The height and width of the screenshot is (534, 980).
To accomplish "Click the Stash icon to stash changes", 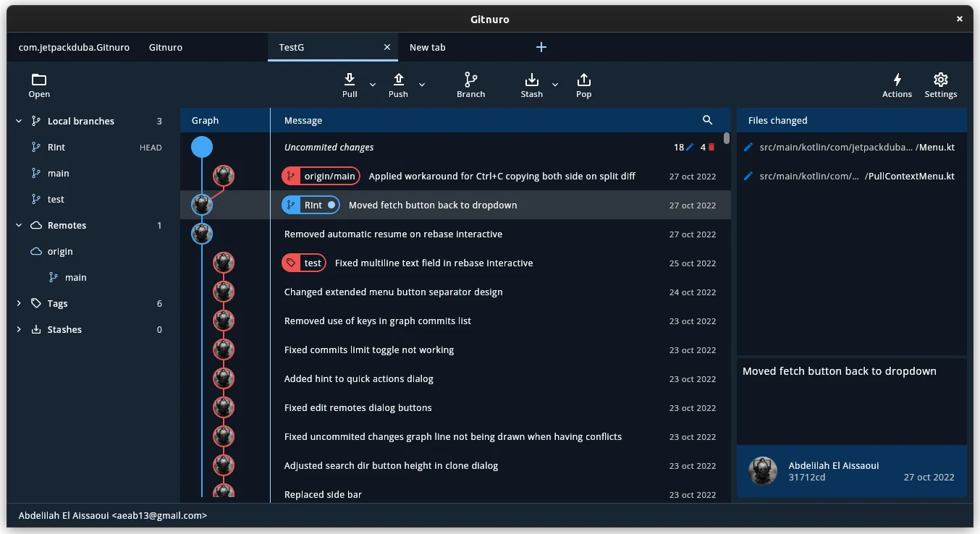I will tap(531, 80).
